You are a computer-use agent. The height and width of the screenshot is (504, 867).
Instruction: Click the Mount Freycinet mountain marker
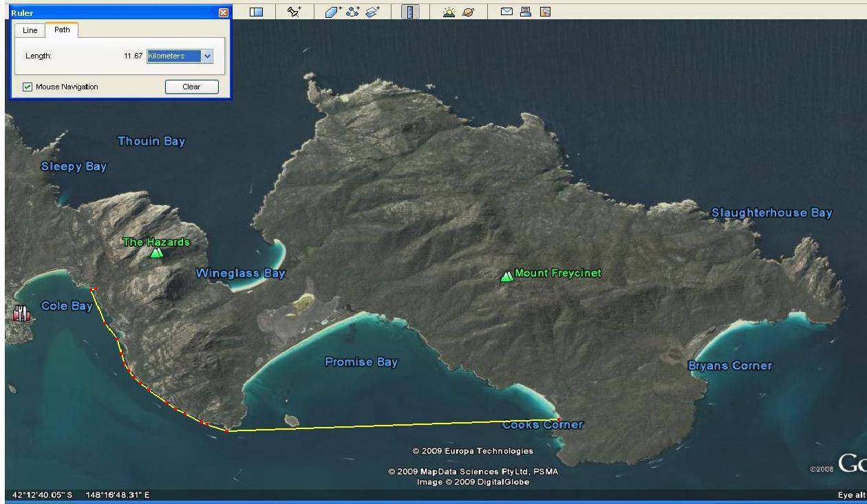[x=507, y=276]
